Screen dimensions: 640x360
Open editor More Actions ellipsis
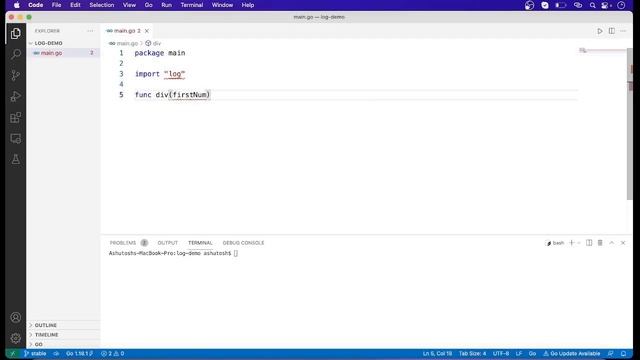click(x=623, y=31)
